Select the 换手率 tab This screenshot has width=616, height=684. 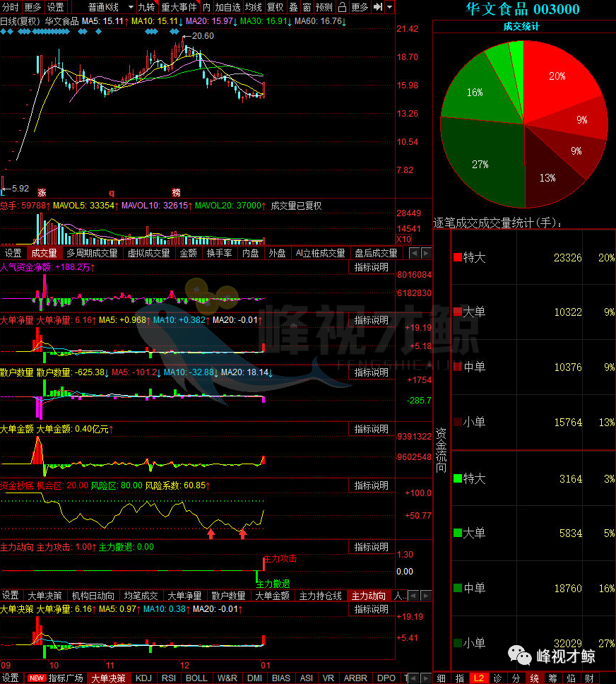coord(220,253)
